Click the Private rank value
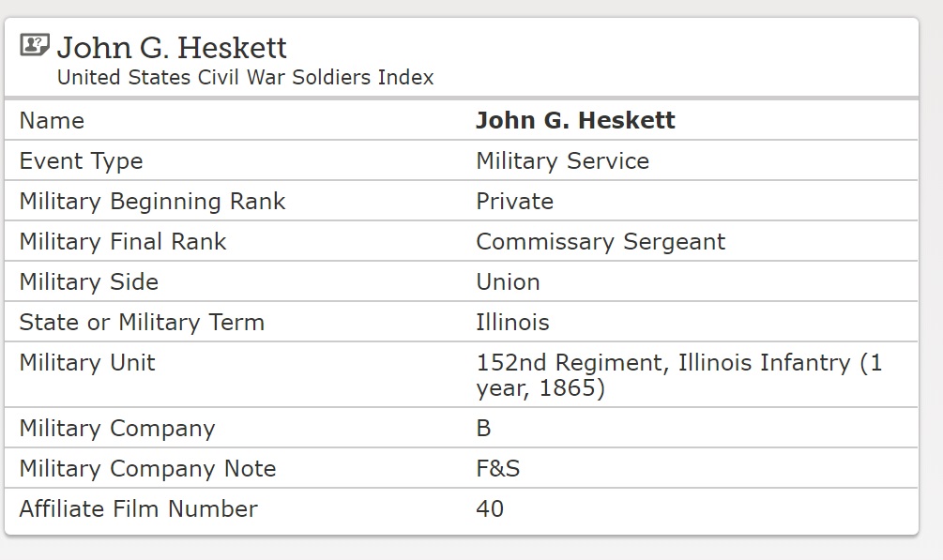 [x=514, y=202]
